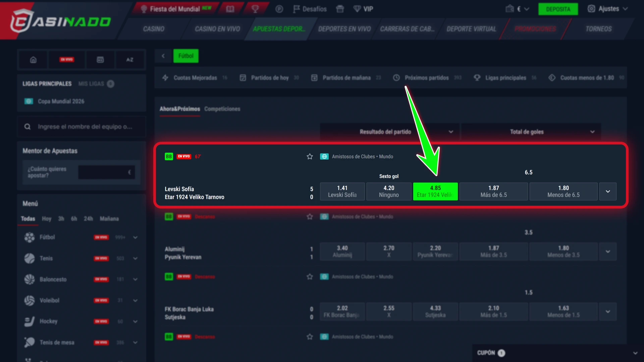The height and width of the screenshot is (362, 644).
Task: Bet on Menos de 6.5 at 1.80
Action: coord(563,191)
